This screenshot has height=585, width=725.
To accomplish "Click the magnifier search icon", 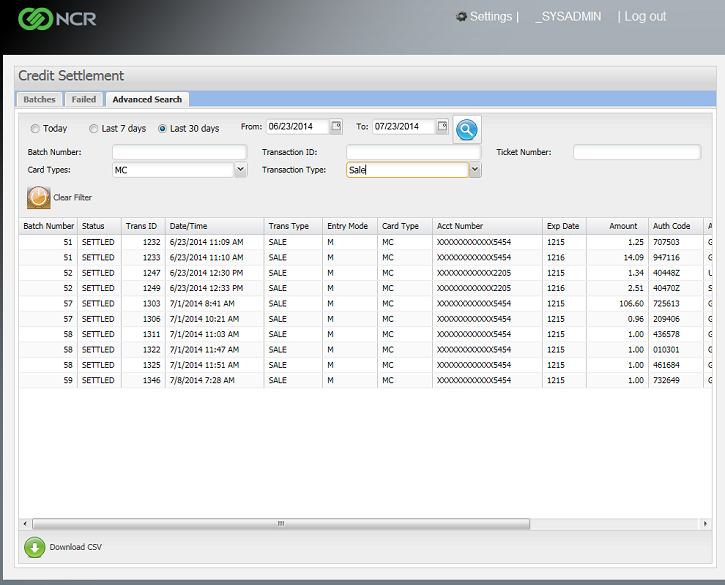I will click(467, 129).
